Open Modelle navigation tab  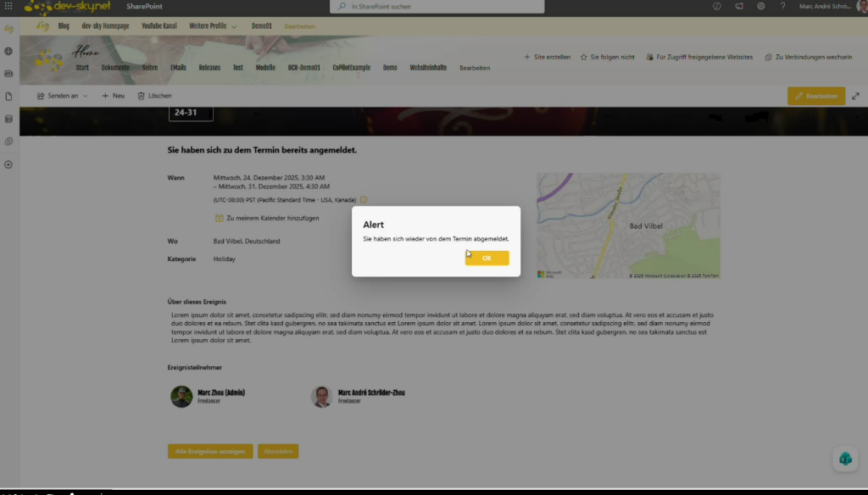pyautogui.click(x=265, y=68)
